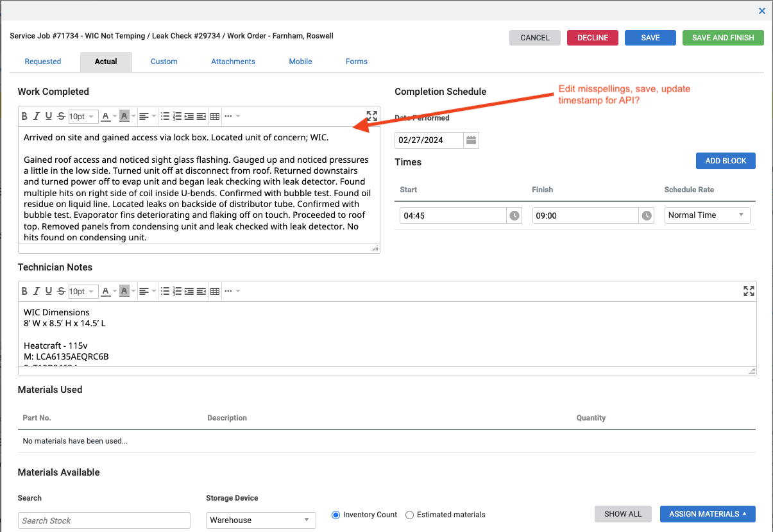Toggle italic in Technician Notes toolbar
Viewport: 773px width, 532px height.
tap(37, 291)
